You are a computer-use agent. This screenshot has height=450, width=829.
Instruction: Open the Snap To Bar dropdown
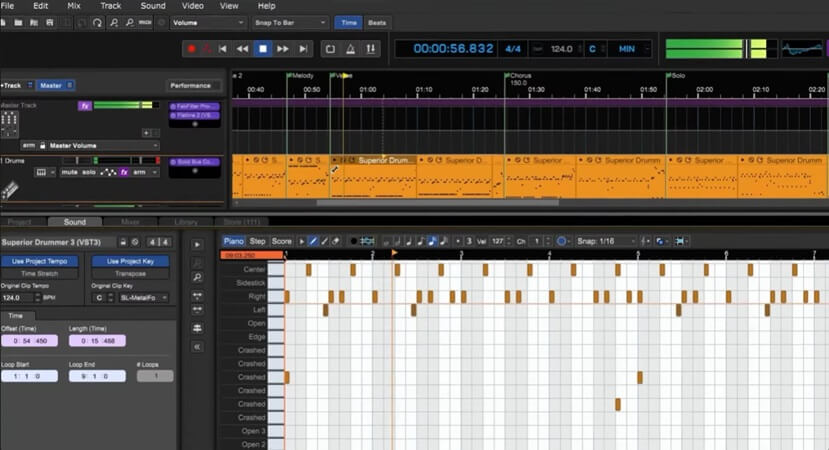pos(290,23)
